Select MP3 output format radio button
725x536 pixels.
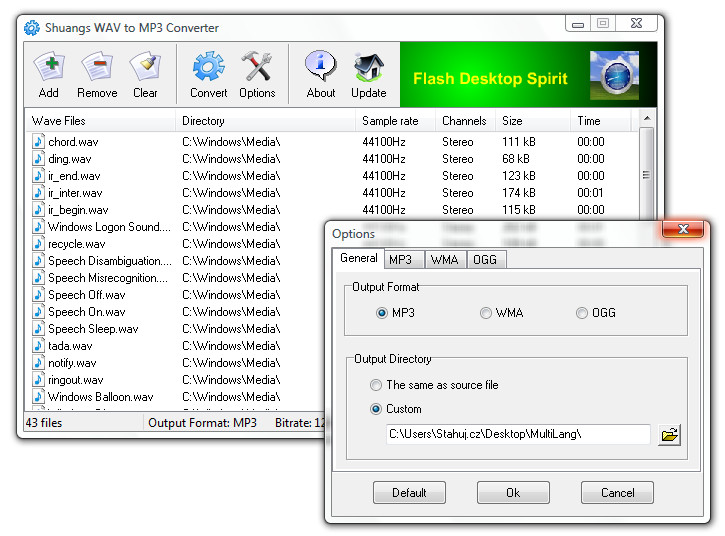click(381, 313)
